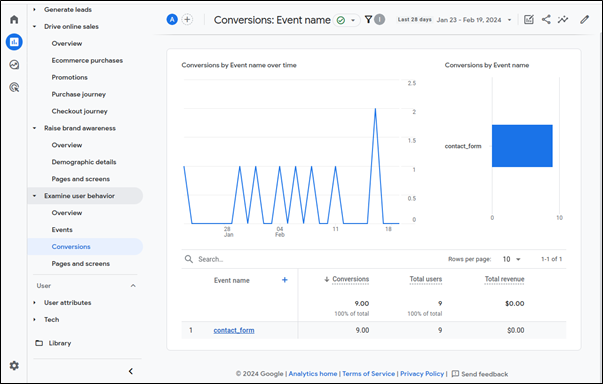This screenshot has height=384, width=603.
Task: Open Overview under Raise brand awareness
Action: (x=67, y=145)
